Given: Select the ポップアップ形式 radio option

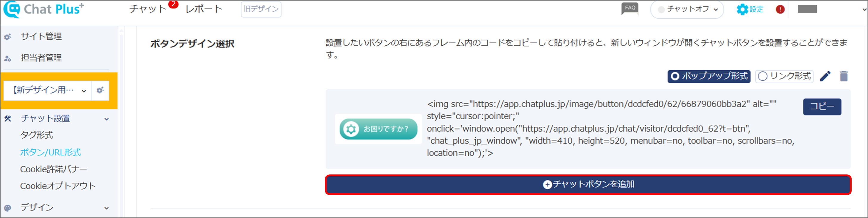Looking at the screenshot, I should (x=709, y=76).
